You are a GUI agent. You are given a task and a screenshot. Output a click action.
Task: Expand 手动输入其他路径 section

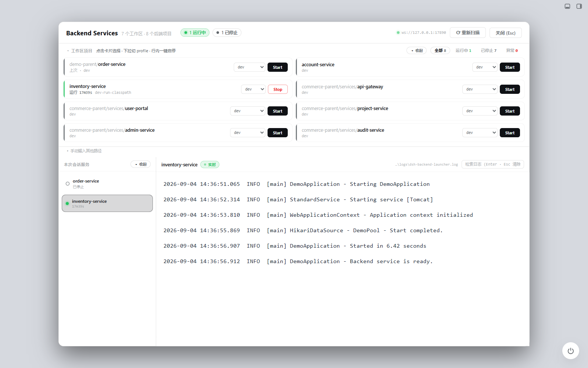coord(84,151)
